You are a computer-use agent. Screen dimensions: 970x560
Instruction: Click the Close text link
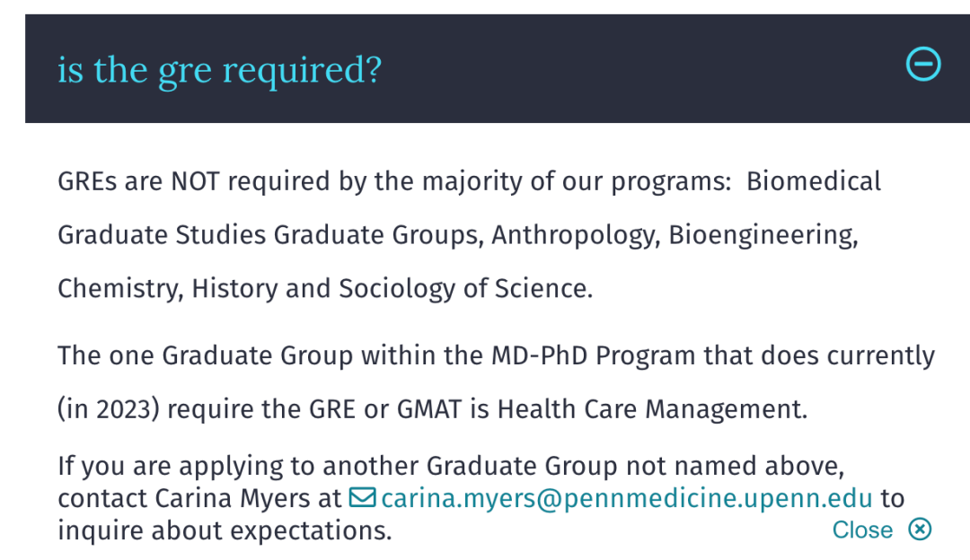[x=862, y=530]
